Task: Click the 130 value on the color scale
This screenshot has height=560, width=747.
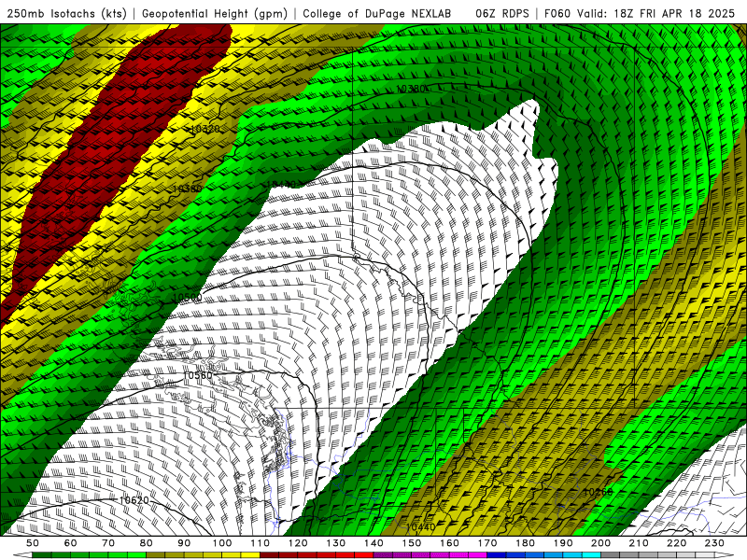Action: coord(336,543)
